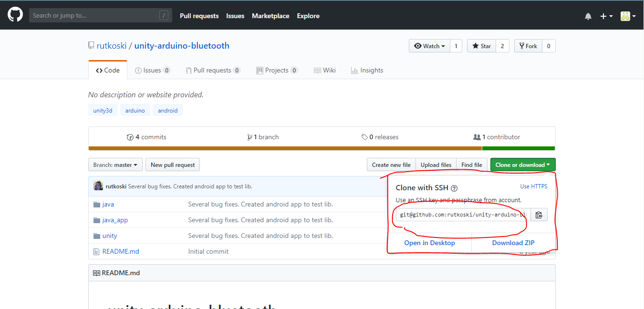Image resolution: width=644 pixels, height=309 pixels.
Task: Switch to the repository Pull requests tab
Action: 213,70
